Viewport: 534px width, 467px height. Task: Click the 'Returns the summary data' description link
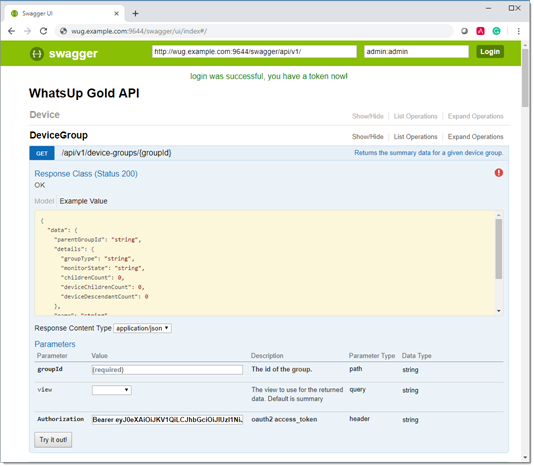point(428,153)
